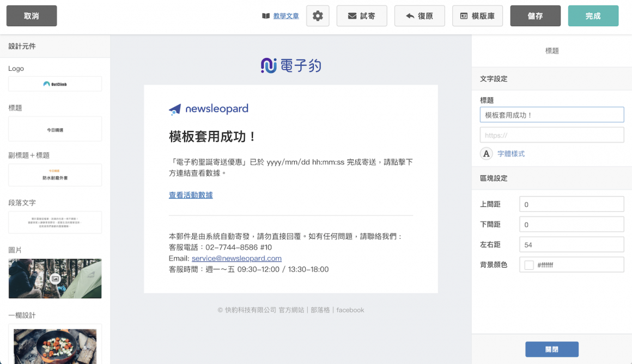The image size is (632, 364).
Task: Click the 電子豹 logo above the email preview
Action: [291, 65]
